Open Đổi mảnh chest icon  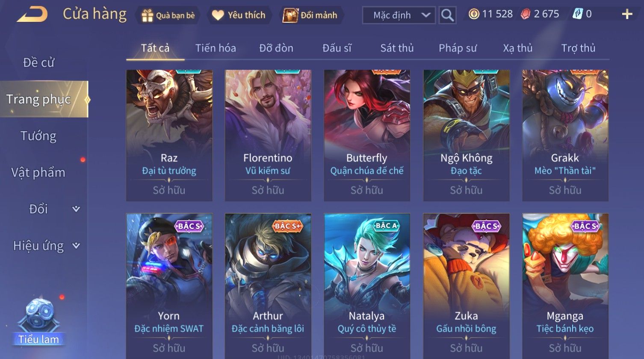(290, 15)
